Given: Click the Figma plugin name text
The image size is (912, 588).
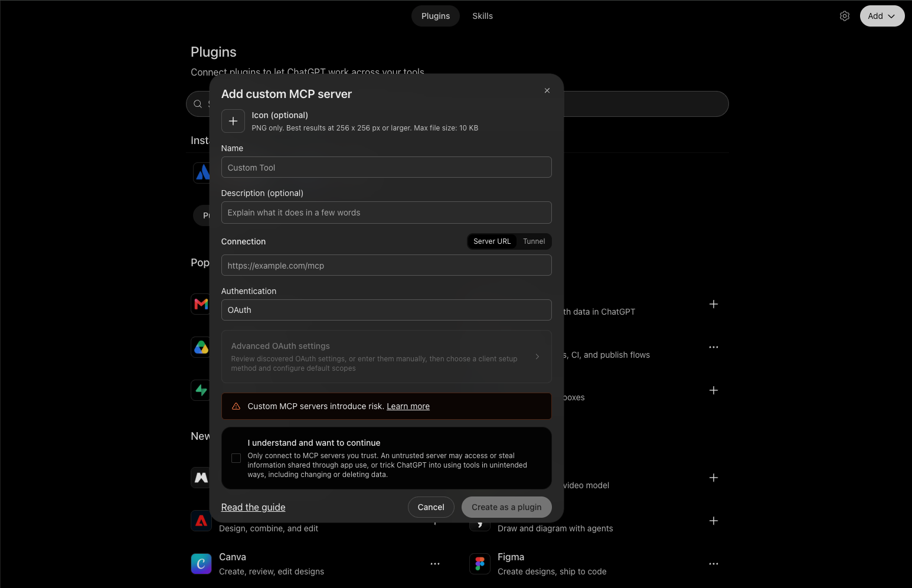Looking at the screenshot, I should click(511, 557).
